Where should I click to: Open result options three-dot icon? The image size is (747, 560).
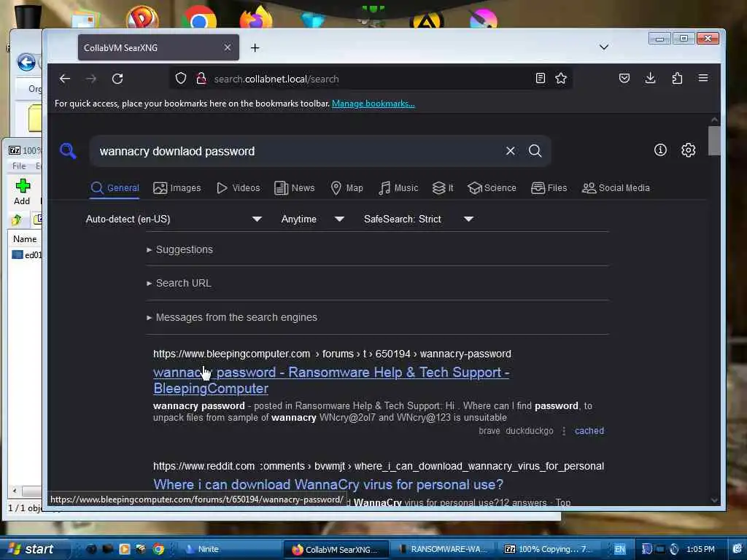click(x=564, y=430)
